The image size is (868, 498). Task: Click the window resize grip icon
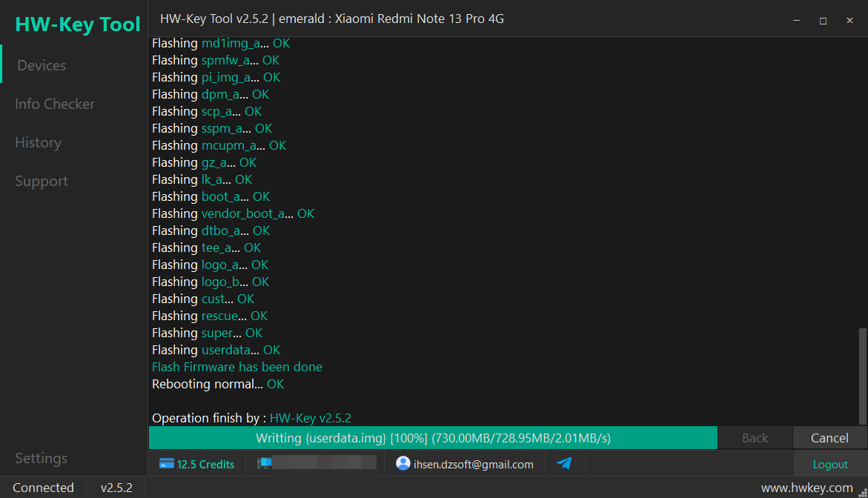[x=863, y=493]
